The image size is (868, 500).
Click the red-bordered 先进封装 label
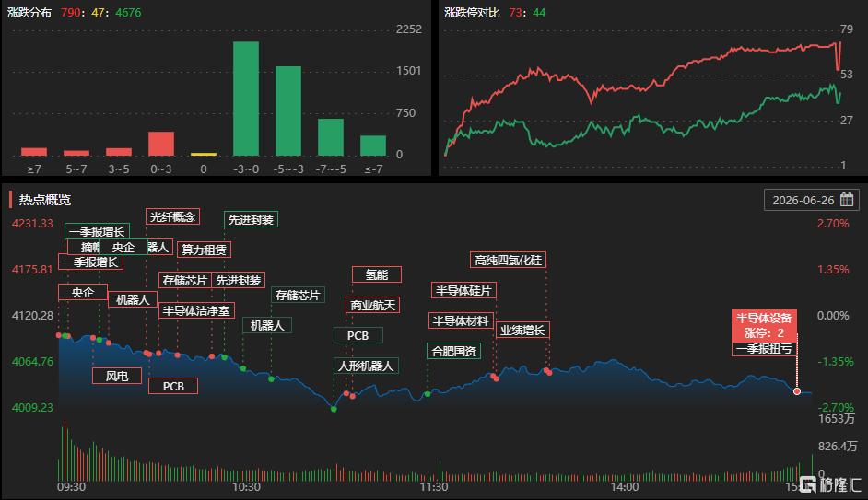coord(238,281)
